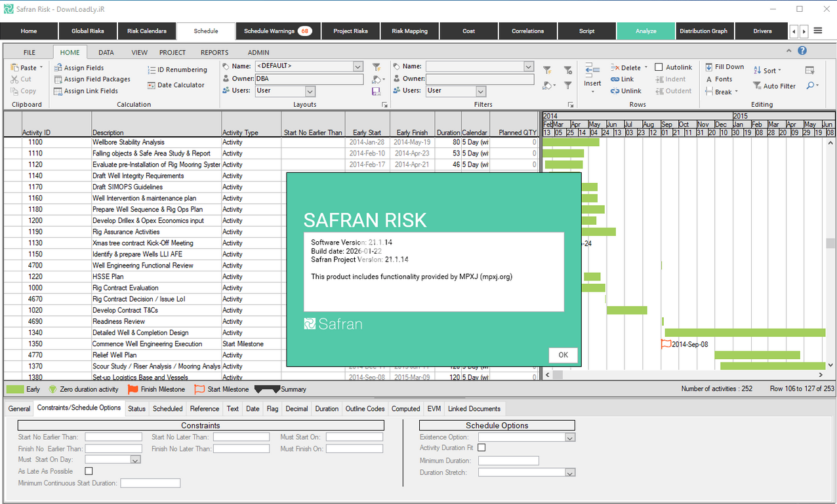This screenshot has height=504, width=837.
Task: Click the Minimum Duration input field
Action: (508, 461)
